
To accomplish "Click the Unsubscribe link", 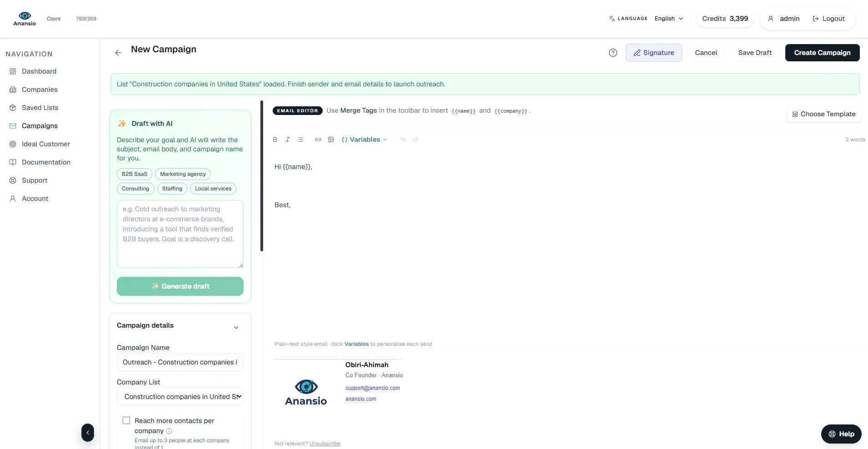I will [325, 444].
